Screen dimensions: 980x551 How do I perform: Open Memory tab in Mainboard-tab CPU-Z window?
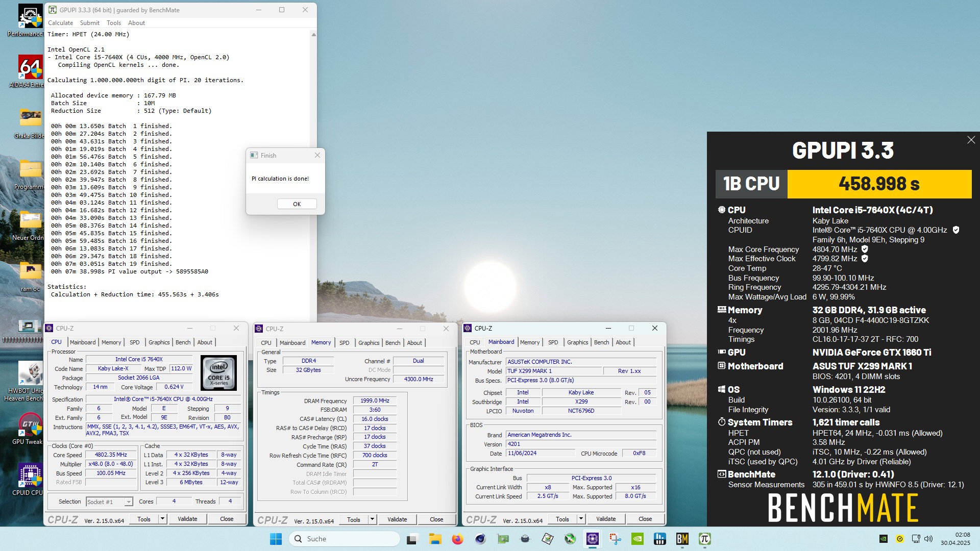pyautogui.click(x=530, y=342)
